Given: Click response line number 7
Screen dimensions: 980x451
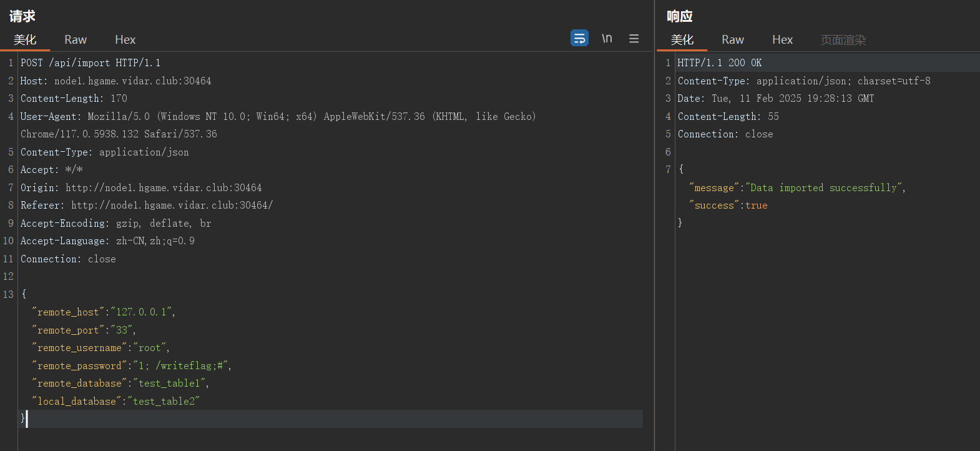Looking at the screenshot, I should pyautogui.click(x=668, y=169).
